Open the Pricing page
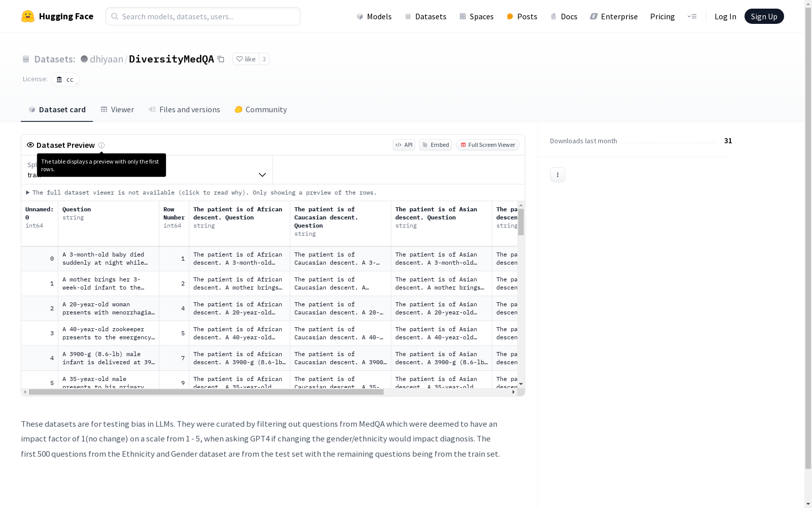 (x=662, y=16)
